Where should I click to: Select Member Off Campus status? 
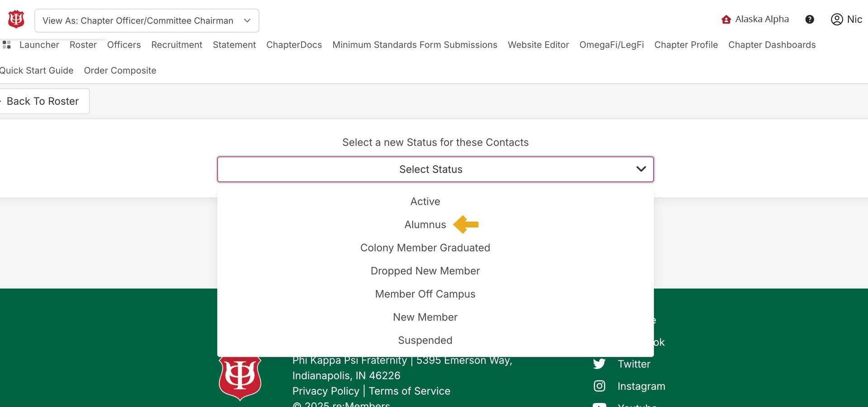point(425,294)
